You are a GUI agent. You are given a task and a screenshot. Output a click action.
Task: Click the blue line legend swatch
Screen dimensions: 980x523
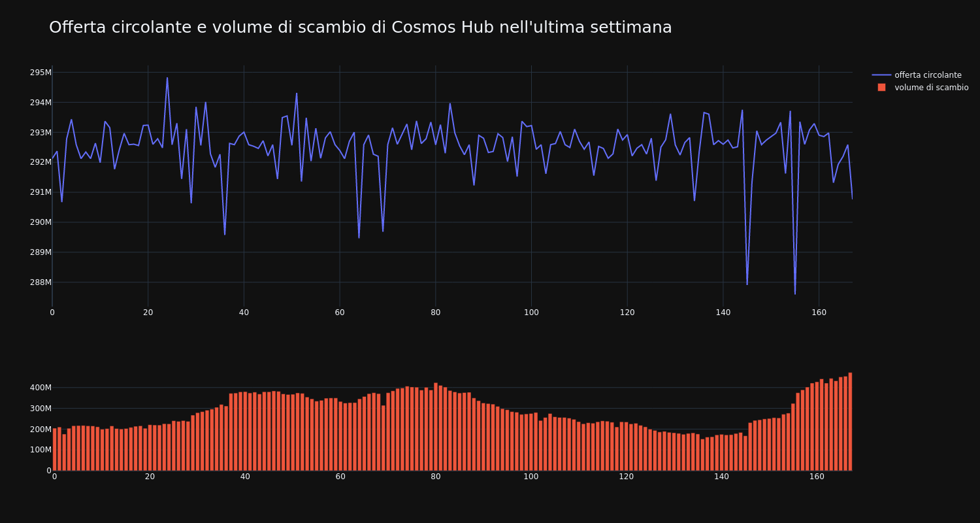[881, 75]
